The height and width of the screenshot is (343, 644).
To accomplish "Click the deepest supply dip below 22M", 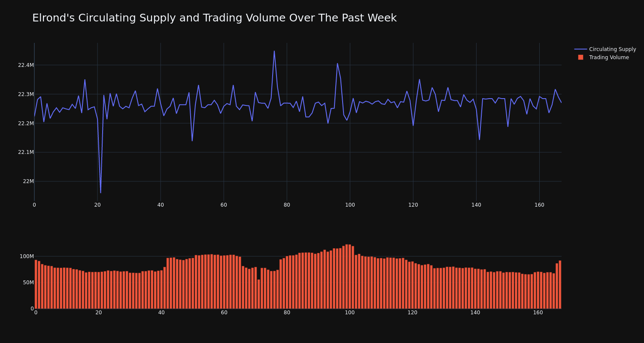I will point(100,193).
